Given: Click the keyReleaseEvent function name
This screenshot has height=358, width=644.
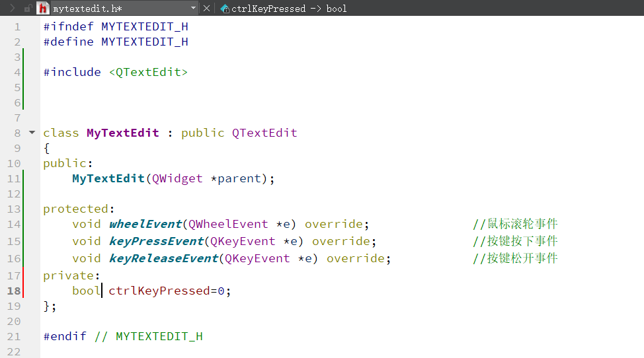Looking at the screenshot, I should [163, 259].
